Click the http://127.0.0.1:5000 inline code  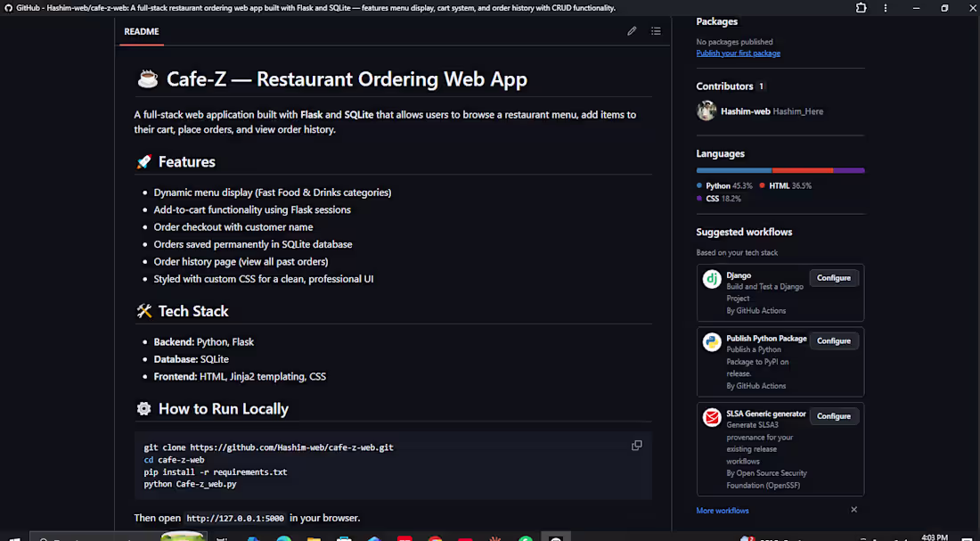tap(235, 519)
